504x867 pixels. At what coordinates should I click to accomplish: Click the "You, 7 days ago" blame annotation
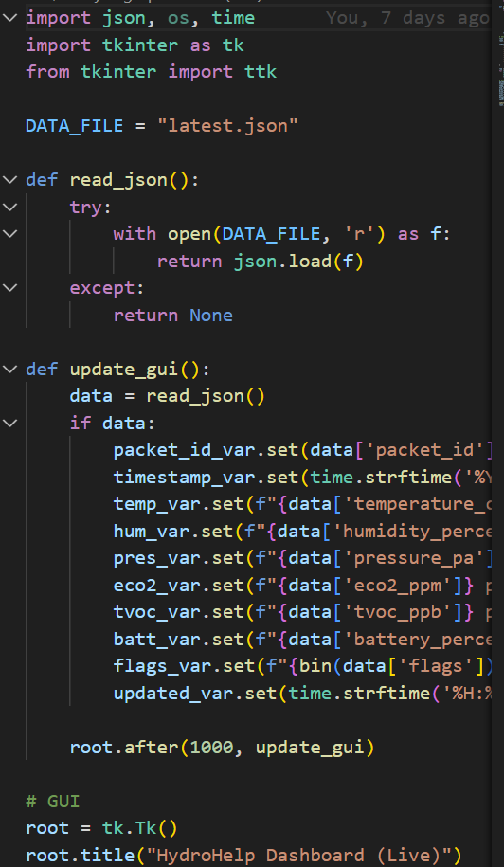(407, 18)
